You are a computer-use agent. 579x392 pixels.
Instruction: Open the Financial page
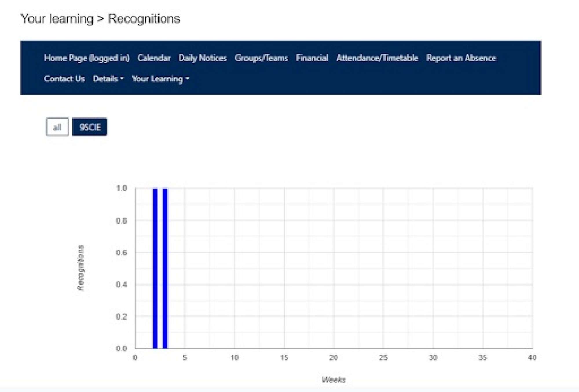[x=312, y=58]
